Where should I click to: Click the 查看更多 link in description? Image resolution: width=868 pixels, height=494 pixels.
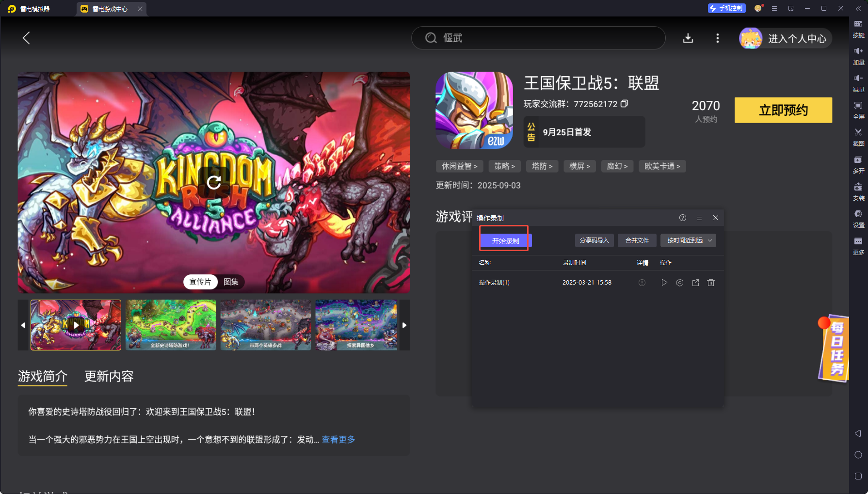coord(338,440)
